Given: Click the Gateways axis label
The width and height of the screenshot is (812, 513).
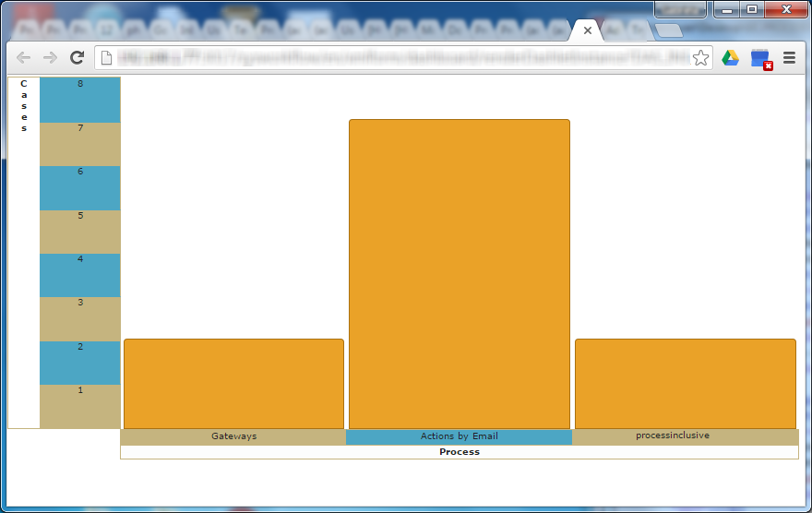Looking at the screenshot, I should (x=233, y=436).
